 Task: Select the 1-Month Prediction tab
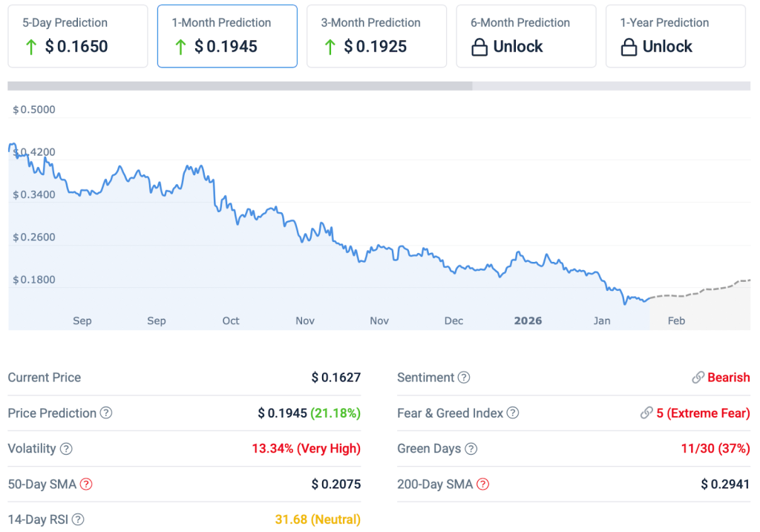[x=227, y=36]
